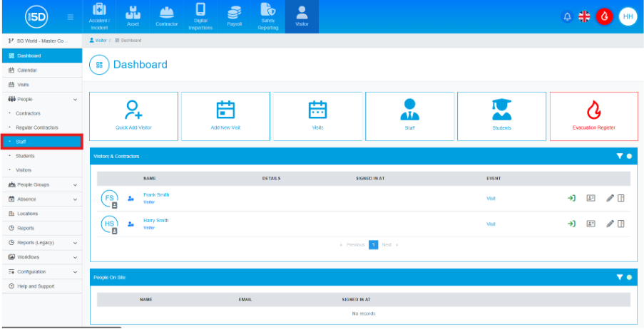Image resolution: width=644 pixels, height=329 pixels.
Task: Open the Evacuation Register tile
Action: click(x=594, y=116)
